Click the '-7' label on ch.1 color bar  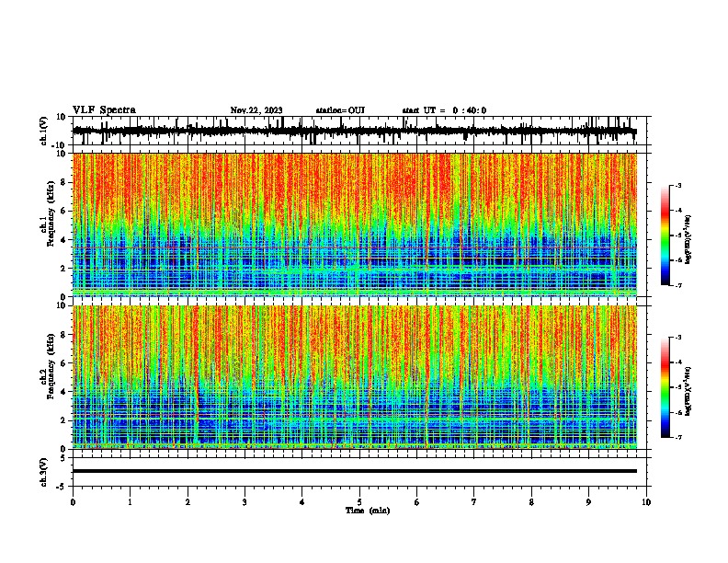pos(677,285)
